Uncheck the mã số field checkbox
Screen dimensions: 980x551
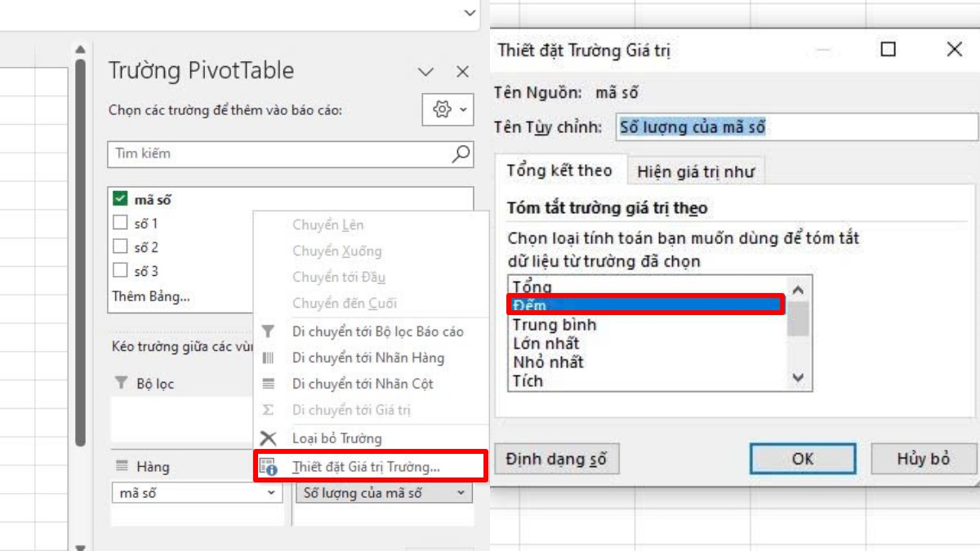tap(120, 198)
